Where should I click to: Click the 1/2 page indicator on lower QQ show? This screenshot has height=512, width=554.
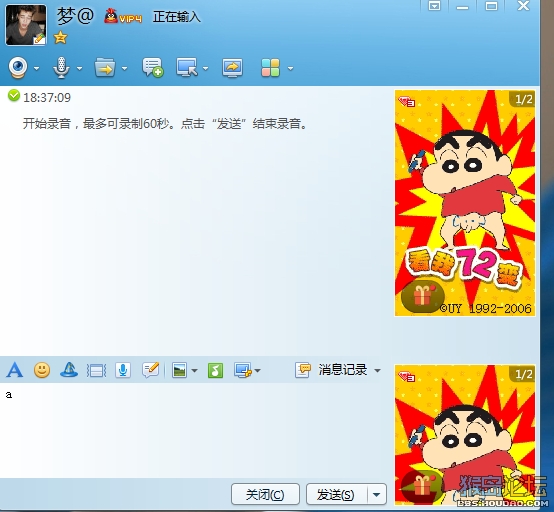(523, 374)
